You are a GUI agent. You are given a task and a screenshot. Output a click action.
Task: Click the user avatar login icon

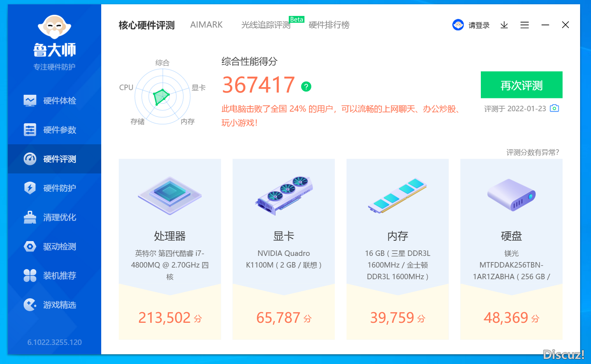[x=458, y=25]
